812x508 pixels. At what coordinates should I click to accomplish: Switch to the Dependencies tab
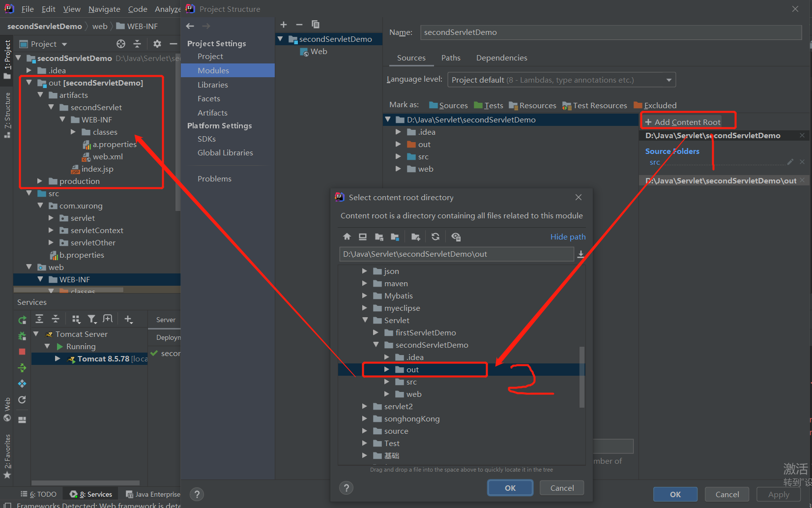[502, 58]
